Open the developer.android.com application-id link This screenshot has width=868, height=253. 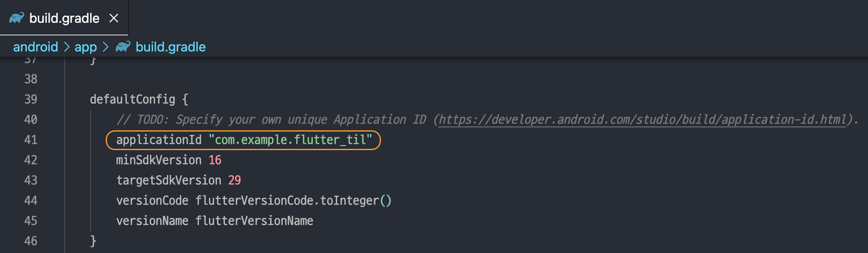coord(642,120)
